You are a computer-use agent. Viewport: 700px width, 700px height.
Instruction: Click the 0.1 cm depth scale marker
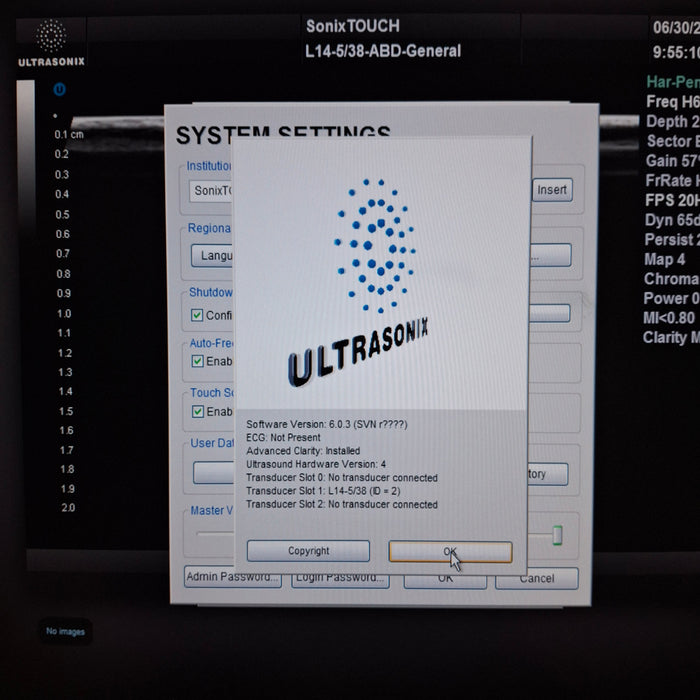coord(69,134)
